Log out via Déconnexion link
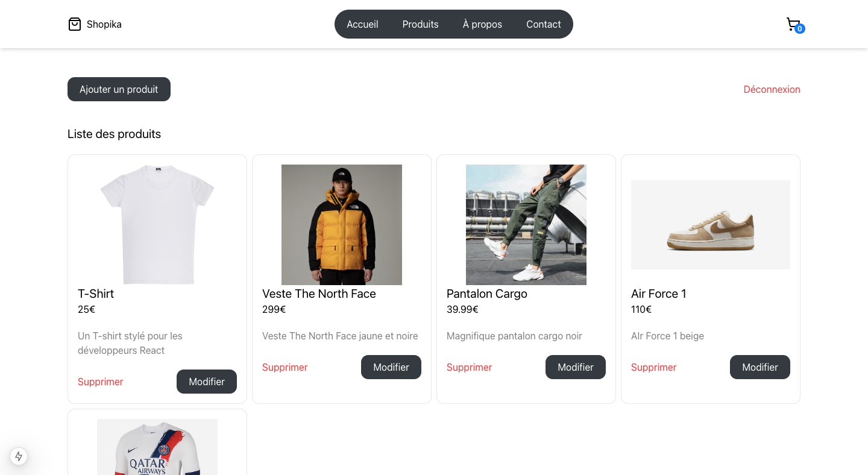868x475 pixels. pyautogui.click(x=772, y=89)
